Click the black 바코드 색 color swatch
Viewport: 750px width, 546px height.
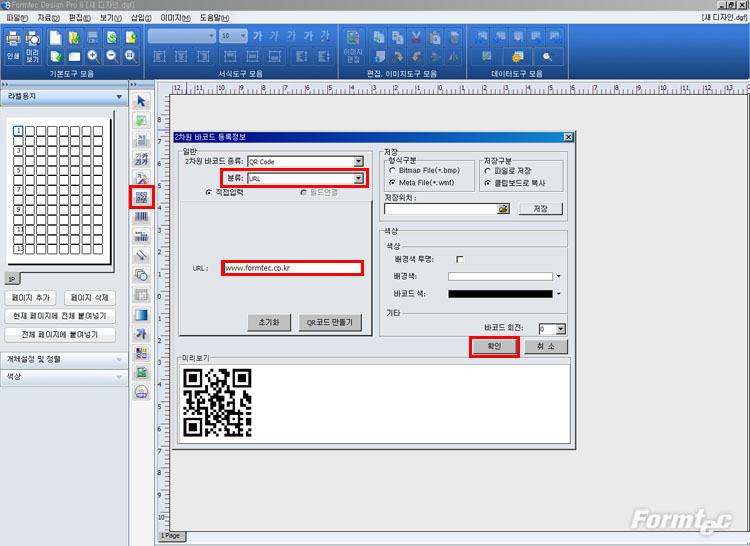(500, 294)
